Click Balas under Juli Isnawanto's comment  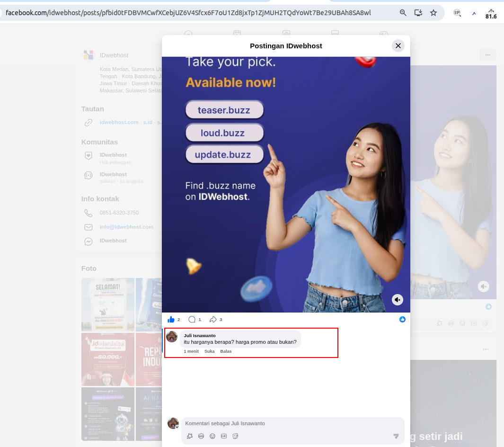226,351
